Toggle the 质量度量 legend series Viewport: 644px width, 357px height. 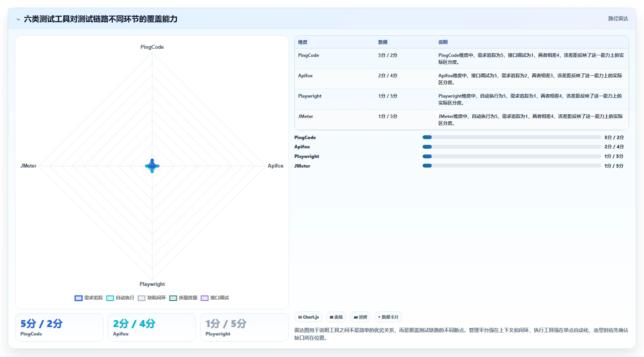[183, 298]
